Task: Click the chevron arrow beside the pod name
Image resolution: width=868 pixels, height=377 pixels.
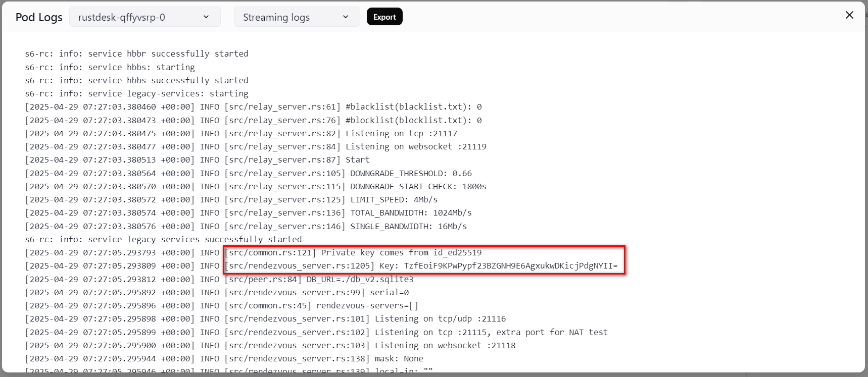Action: (x=206, y=17)
